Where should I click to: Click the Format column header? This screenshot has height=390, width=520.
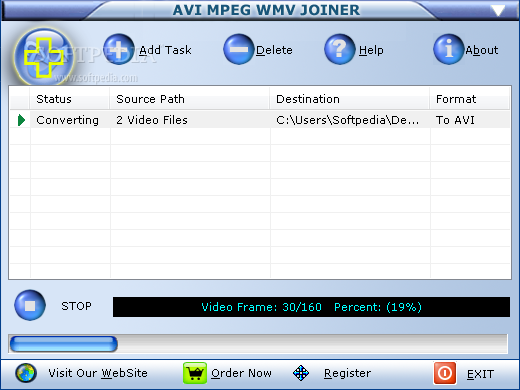click(470, 99)
